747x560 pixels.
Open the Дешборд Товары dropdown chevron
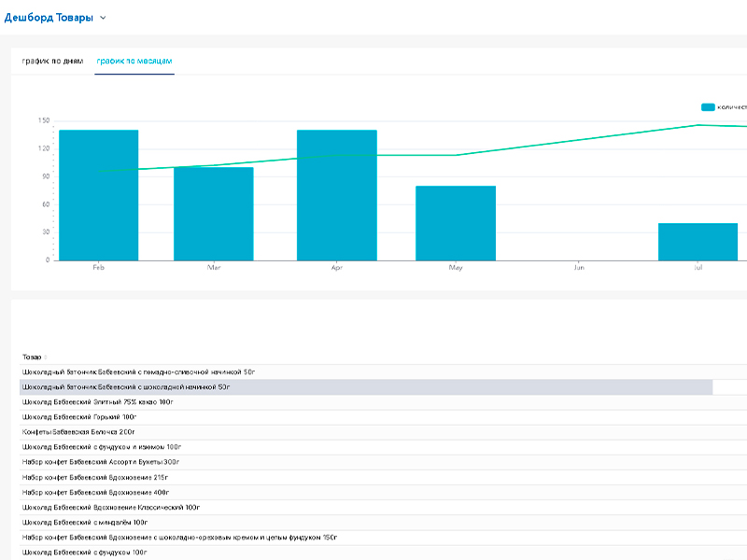103,18
